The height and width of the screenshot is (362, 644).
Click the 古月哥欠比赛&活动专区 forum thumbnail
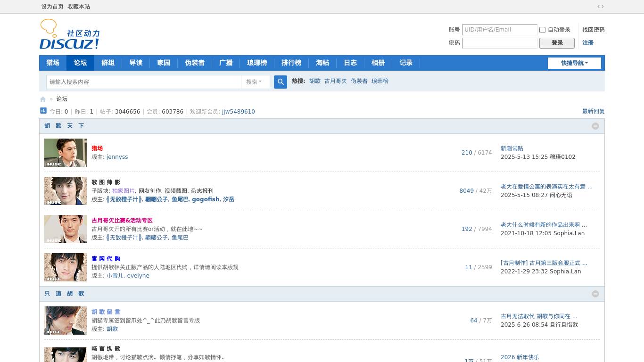click(x=66, y=229)
